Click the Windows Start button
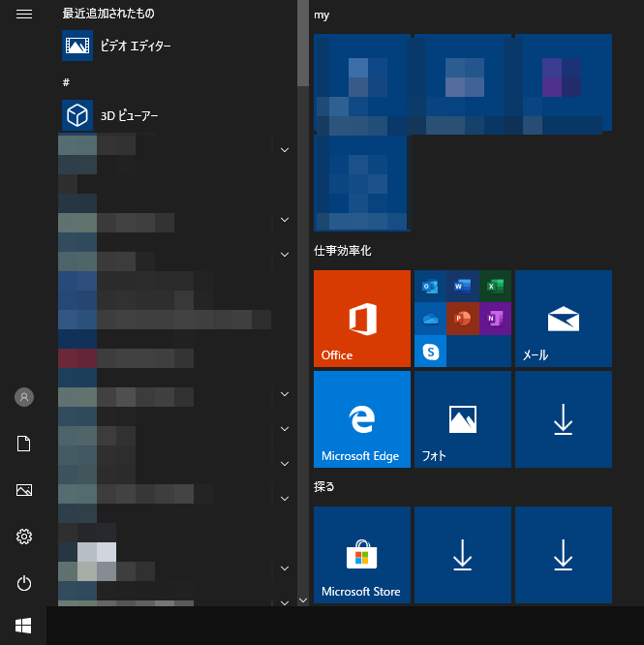The height and width of the screenshot is (645, 644). point(23,626)
